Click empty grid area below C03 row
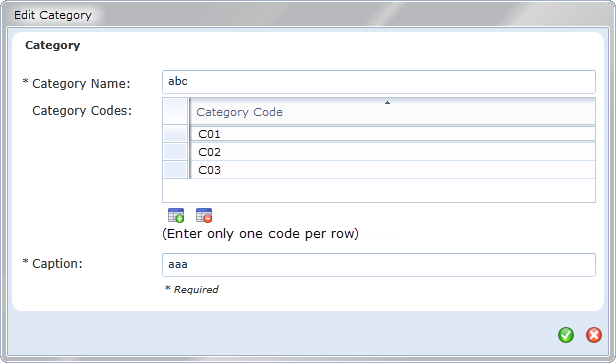The height and width of the screenshot is (363, 616). coord(379,191)
